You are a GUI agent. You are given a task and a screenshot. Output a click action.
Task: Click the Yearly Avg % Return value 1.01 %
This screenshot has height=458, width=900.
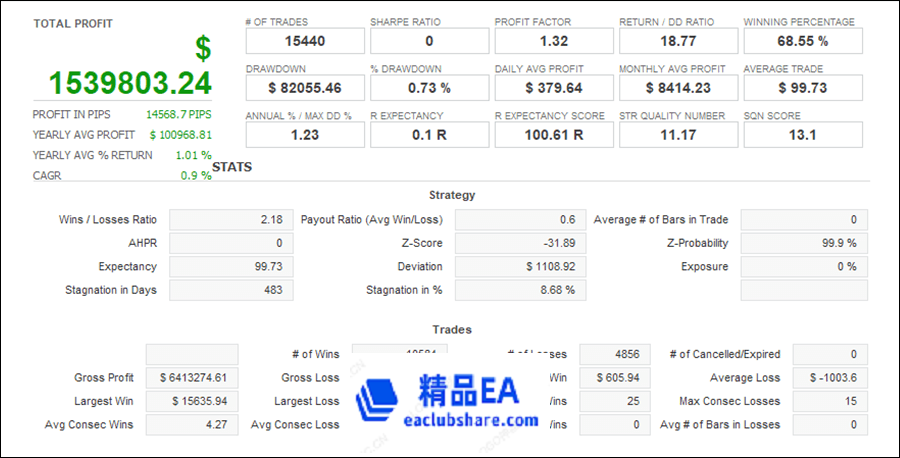[193, 156]
